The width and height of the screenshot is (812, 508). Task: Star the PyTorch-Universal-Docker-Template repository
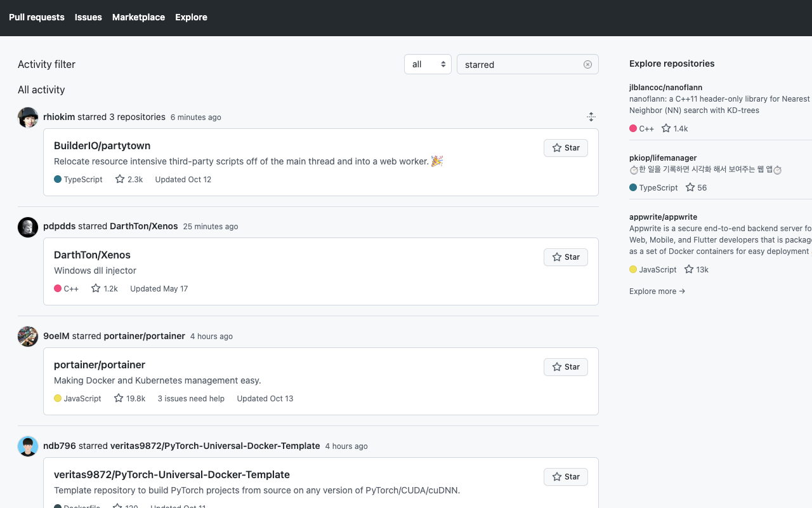pyautogui.click(x=566, y=477)
